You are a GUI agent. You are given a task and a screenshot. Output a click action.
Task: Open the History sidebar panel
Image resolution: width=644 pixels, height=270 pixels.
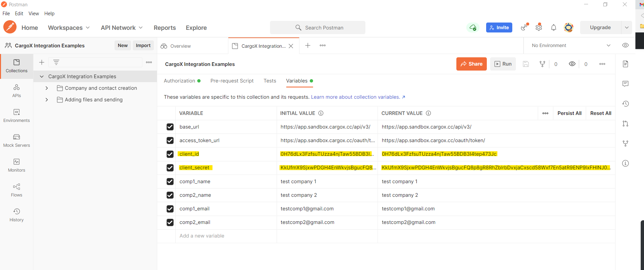coord(17,215)
